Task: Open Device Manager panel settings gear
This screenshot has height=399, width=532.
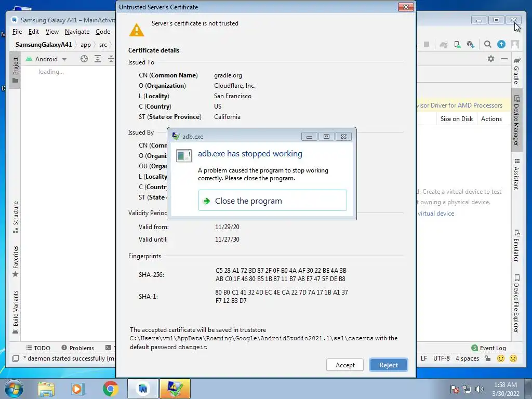Action: (x=490, y=59)
